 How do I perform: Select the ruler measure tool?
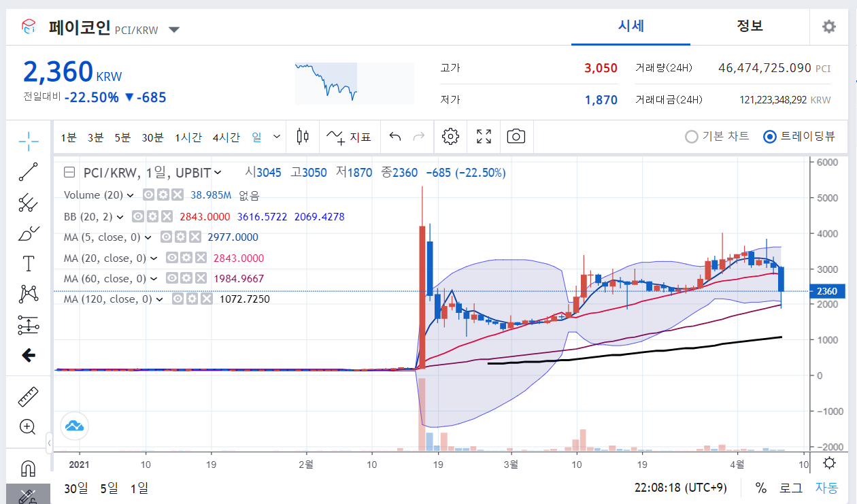[29, 396]
